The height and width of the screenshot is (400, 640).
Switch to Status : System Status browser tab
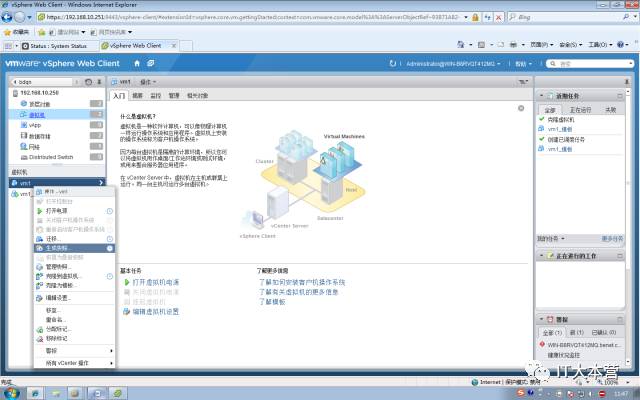point(57,46)
